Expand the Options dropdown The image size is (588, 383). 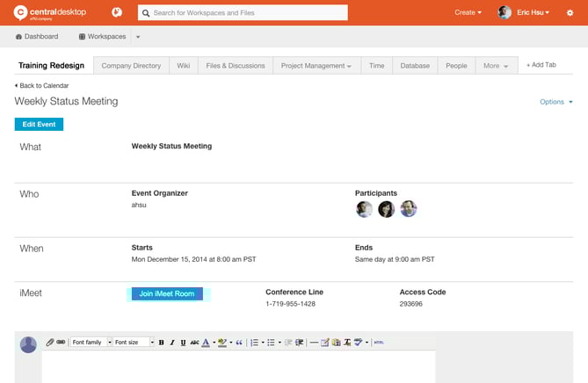click(555, 102)
